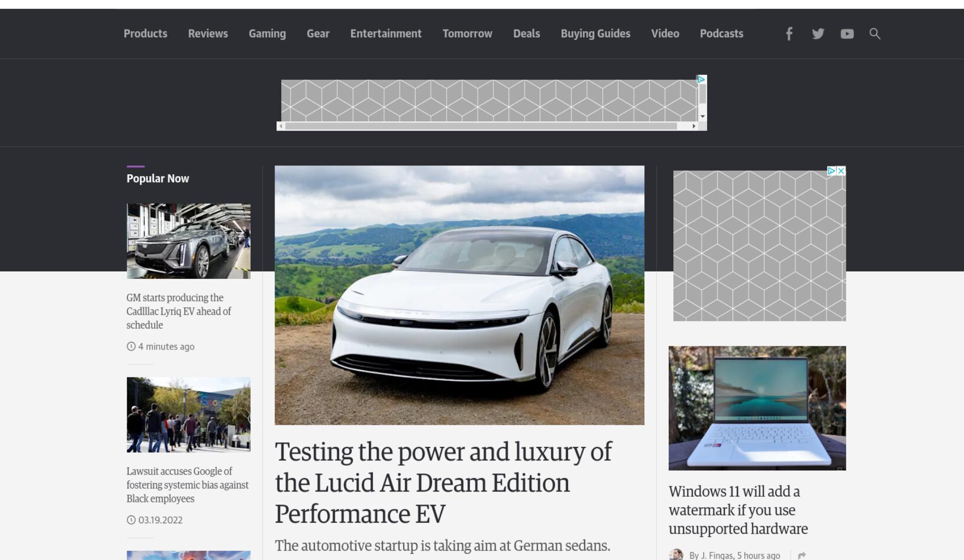Screen dimensions: 964x560
Task: Open the Lucid Air Dream Edition headline
Action: click(x=444, y=483)
